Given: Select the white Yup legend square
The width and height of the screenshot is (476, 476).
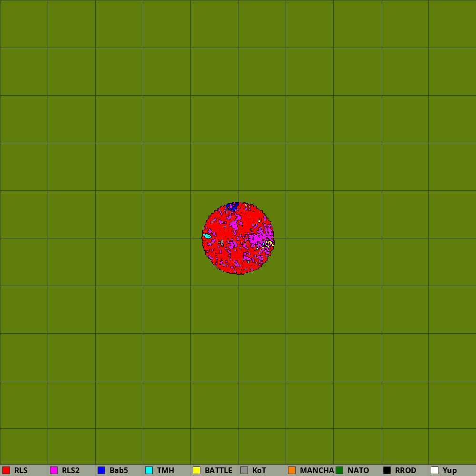Looking at the screenshot, I should click(x=435, y=470).
